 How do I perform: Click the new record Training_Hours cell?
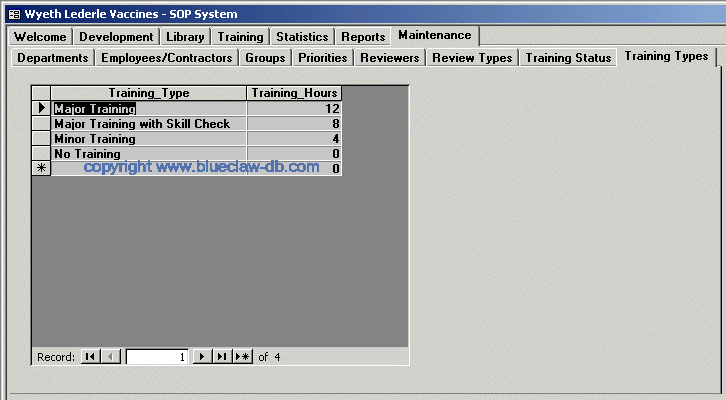294,168
